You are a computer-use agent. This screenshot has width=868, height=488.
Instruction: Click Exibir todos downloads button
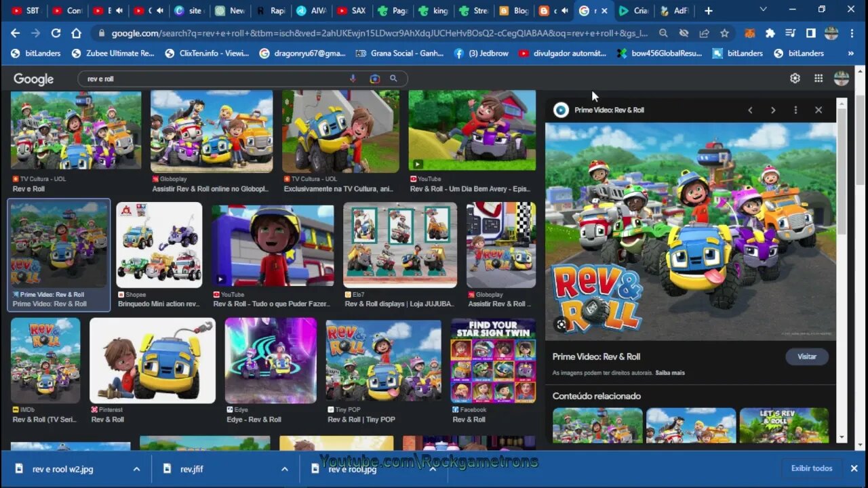812,468
